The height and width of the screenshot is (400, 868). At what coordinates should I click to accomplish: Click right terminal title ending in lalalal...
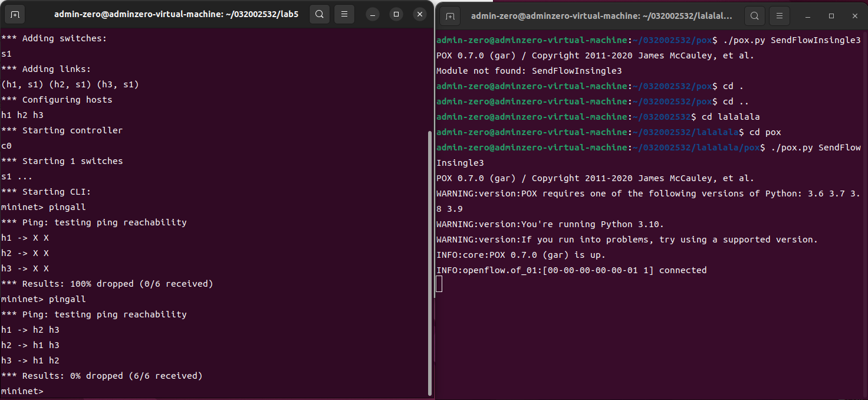(602, 16)
